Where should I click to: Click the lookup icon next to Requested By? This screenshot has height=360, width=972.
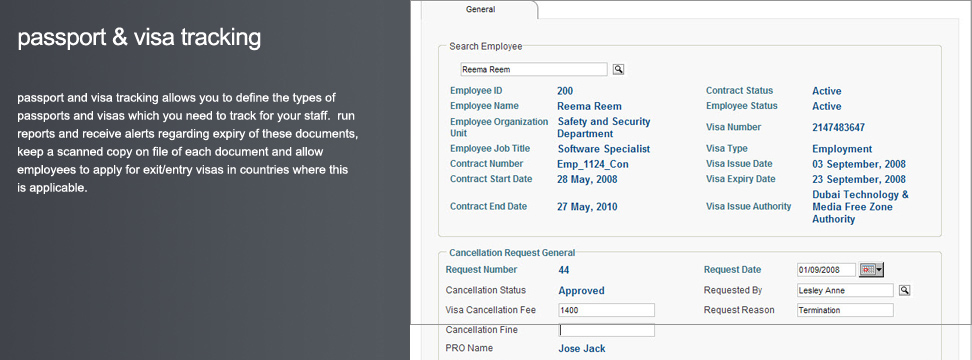[x=904, y=290]
